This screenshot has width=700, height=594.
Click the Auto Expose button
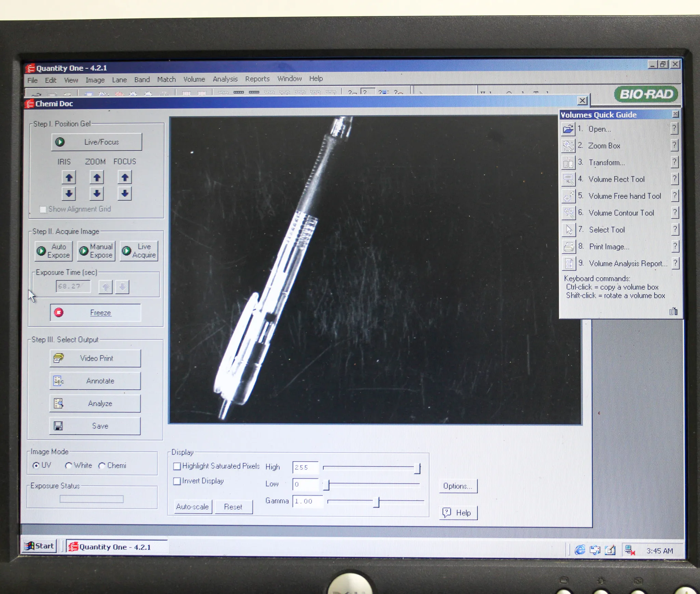tap(54, 251)
